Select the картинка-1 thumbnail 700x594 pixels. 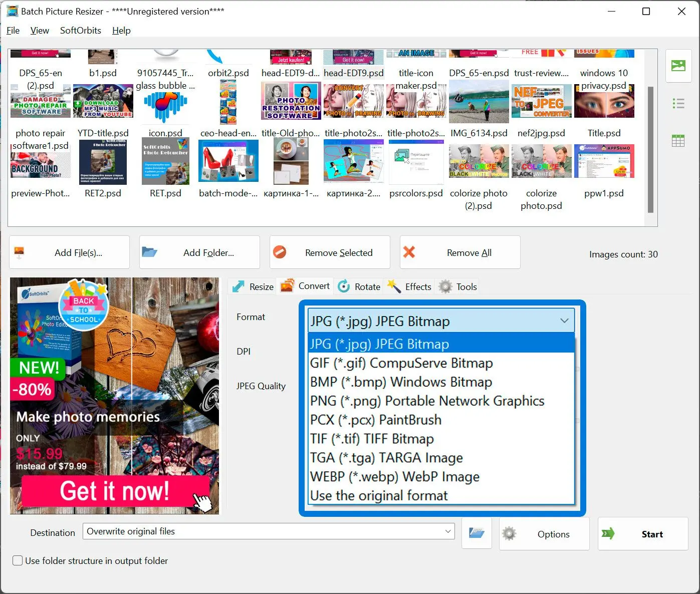pos(291,162)
